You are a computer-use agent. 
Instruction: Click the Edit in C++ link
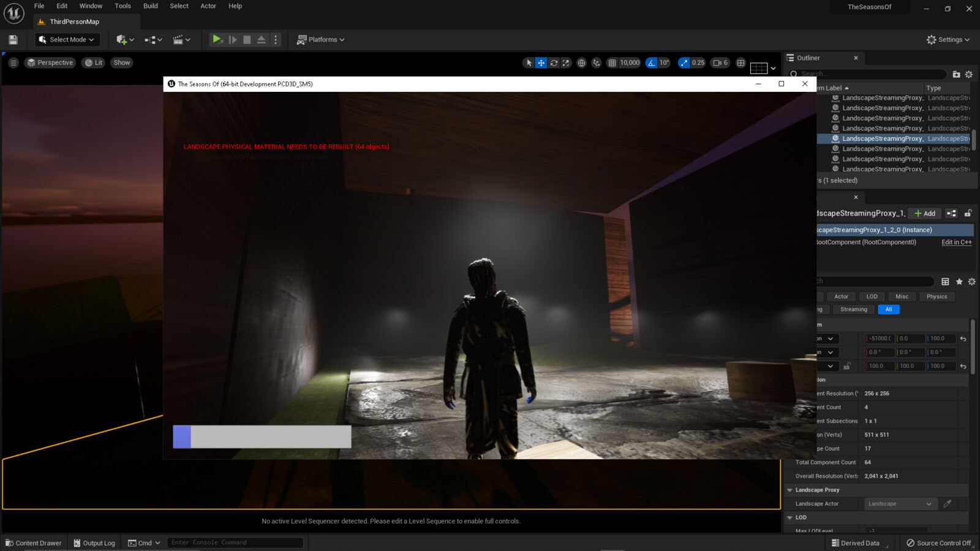(x=957, y=242)
